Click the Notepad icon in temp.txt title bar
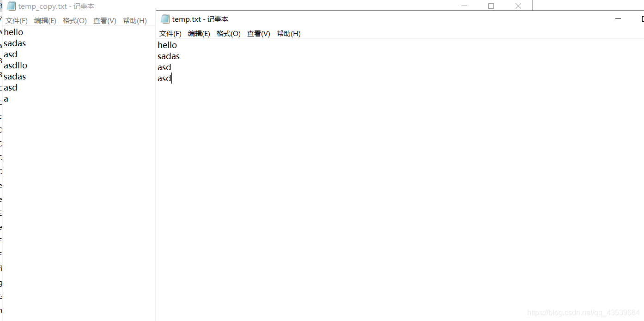Image resolution: width=644 pixels, height=321 pixels. pyautogui.click(x=165, y=19)
